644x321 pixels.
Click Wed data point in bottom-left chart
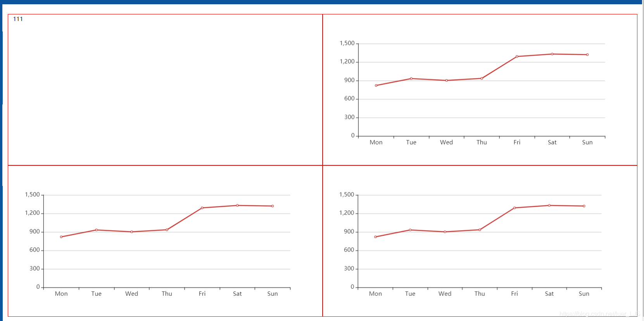(x=132, y=232)
